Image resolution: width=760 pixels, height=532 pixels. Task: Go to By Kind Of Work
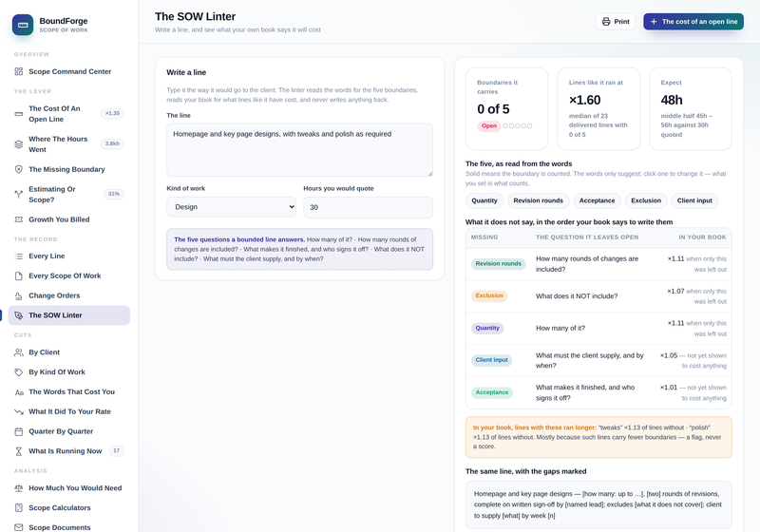[x=68, y=372]
